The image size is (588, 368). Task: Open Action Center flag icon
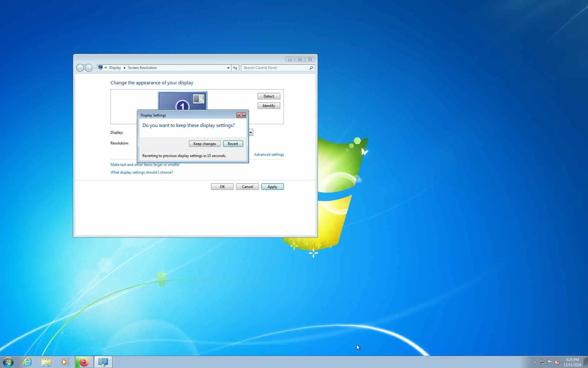pos(550,362)
